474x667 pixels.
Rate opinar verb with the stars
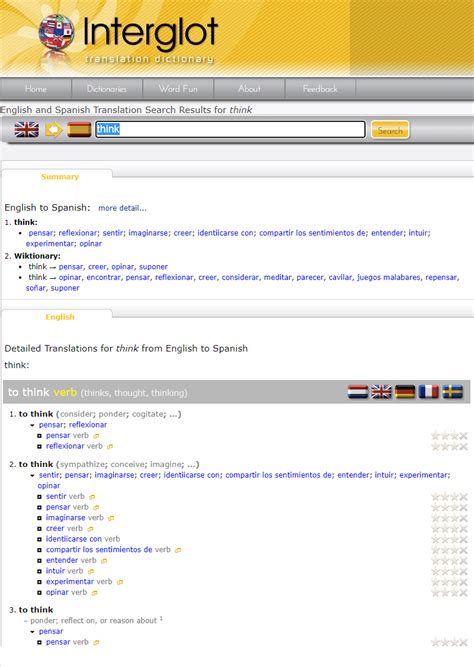click(x=449, y=592)
